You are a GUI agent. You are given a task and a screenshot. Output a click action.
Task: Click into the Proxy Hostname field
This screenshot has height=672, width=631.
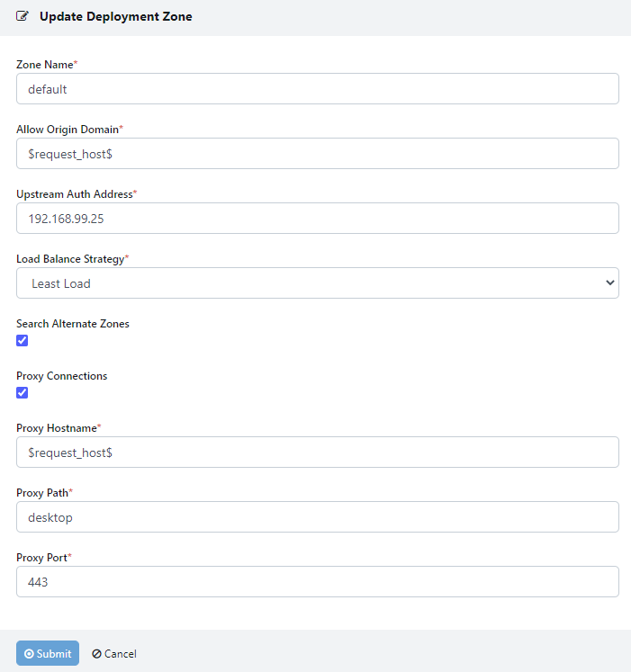[317, 452]
